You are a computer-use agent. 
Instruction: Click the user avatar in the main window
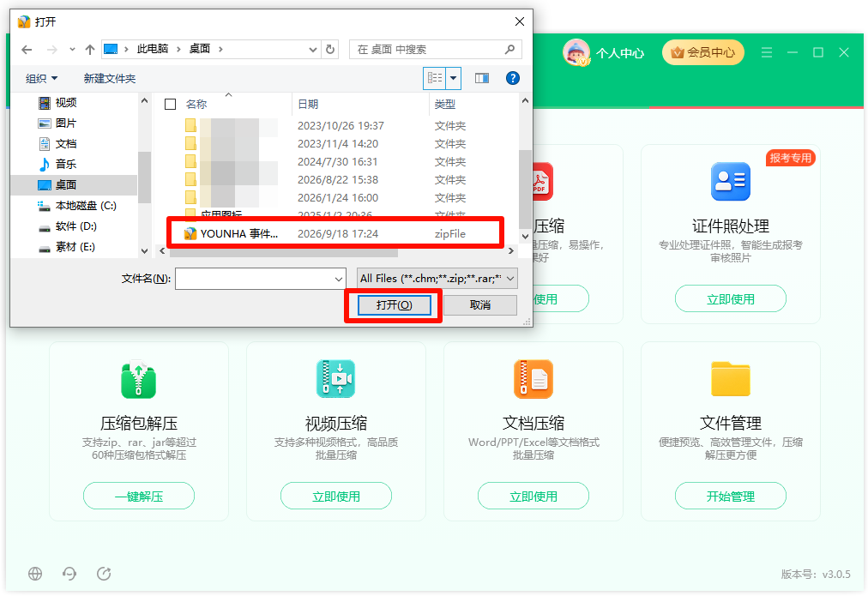click(576, 52)
